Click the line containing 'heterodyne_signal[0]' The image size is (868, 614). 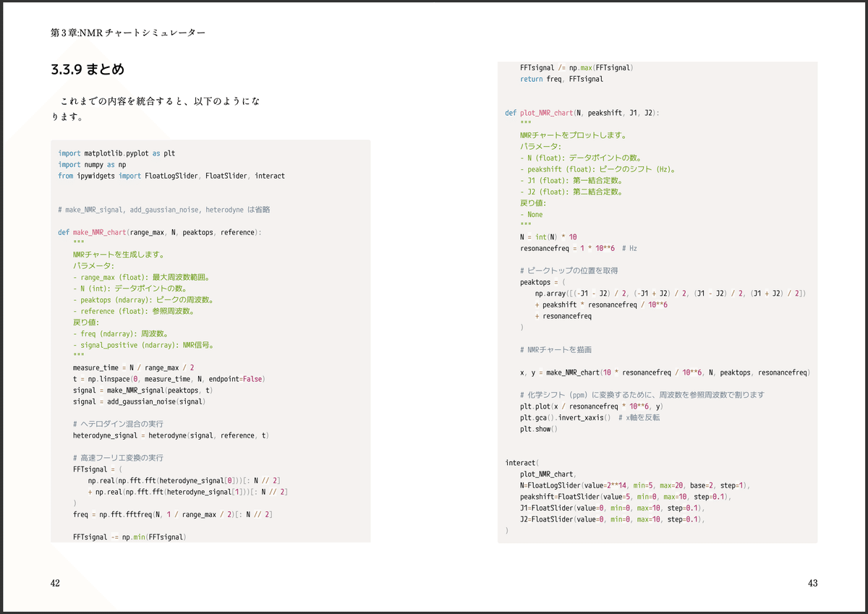[x=184, y=480]
